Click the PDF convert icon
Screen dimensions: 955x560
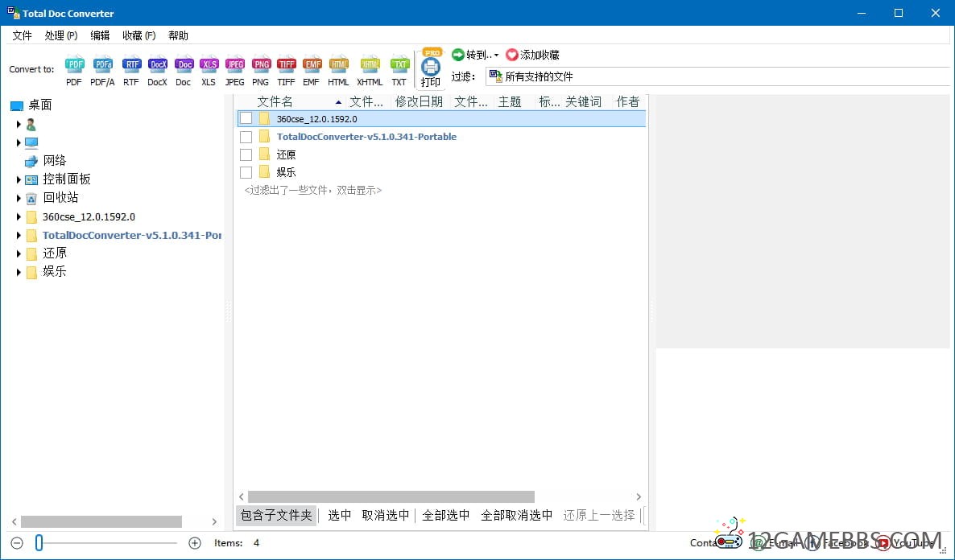click(74, 65)
